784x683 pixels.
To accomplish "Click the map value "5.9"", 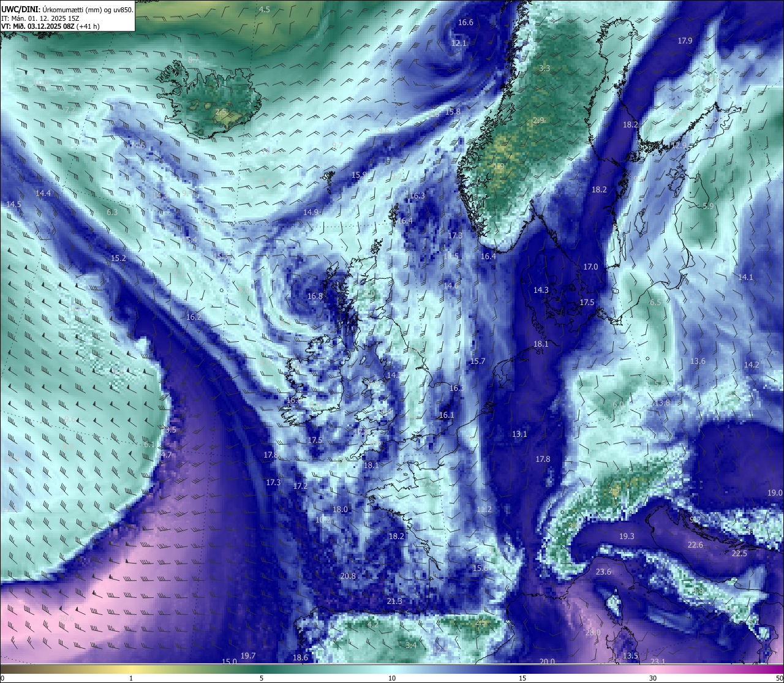I will point(708,206).
